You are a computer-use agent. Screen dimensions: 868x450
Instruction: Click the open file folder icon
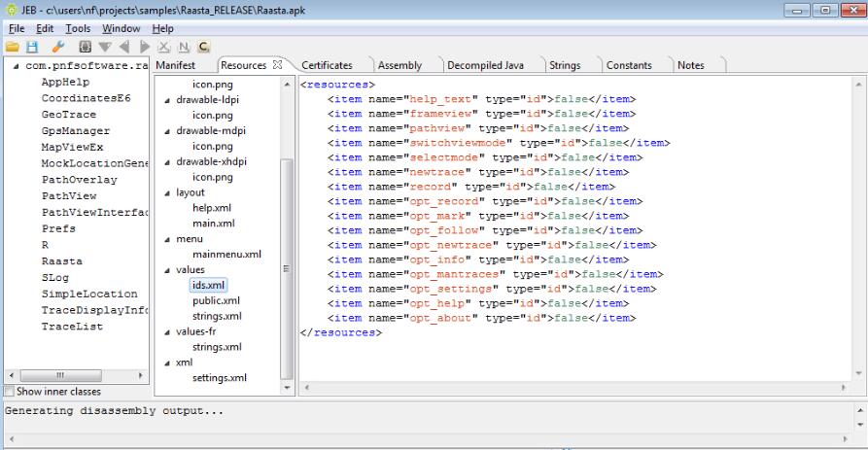(12, 47)
